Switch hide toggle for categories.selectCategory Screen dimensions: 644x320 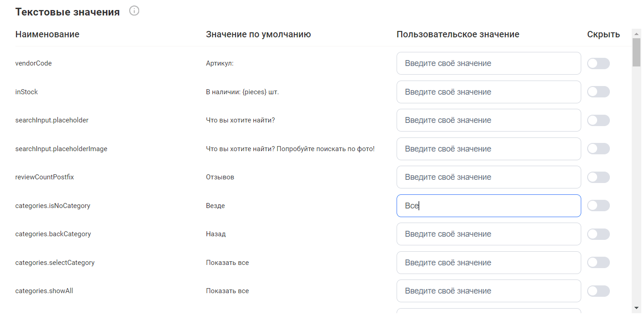pyautogui.click(x=598, y=263)
